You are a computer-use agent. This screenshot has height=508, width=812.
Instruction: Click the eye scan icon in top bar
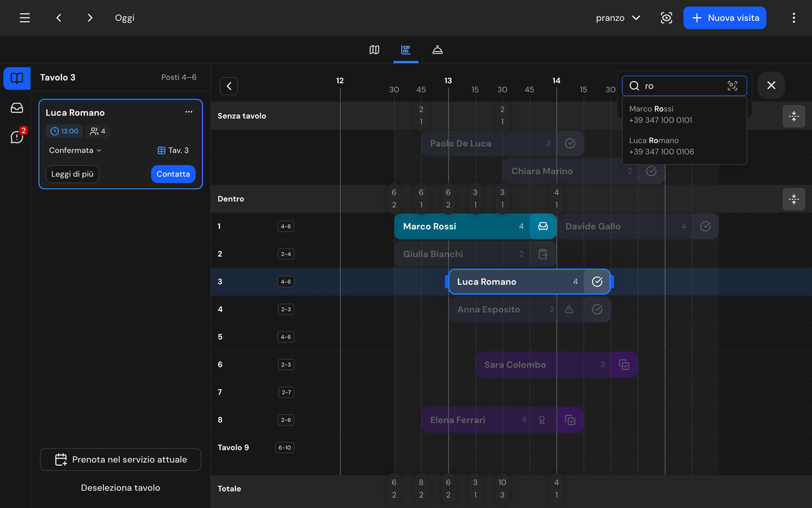point(666,18)
